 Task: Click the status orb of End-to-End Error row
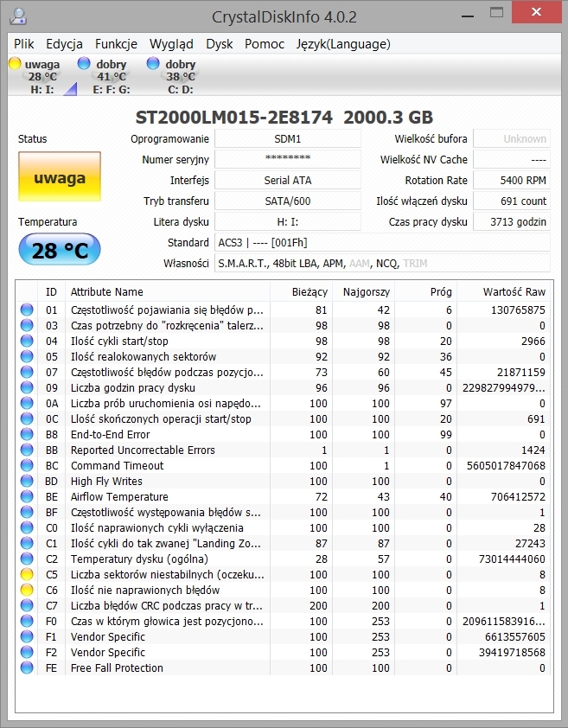tap(27, 434)
